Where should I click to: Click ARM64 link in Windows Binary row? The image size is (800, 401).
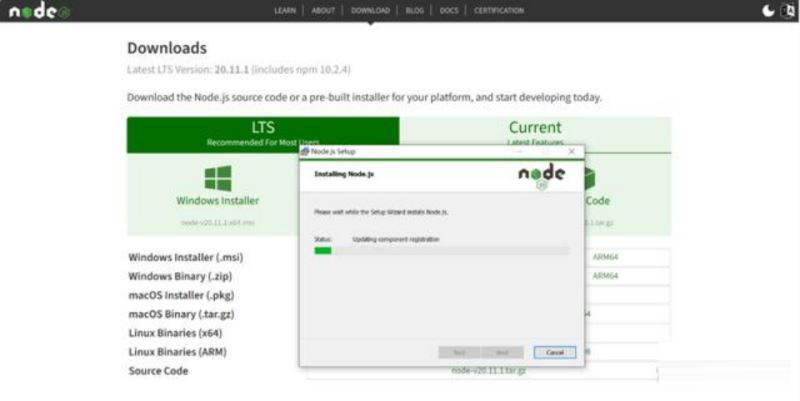click(x=605, y=276)
